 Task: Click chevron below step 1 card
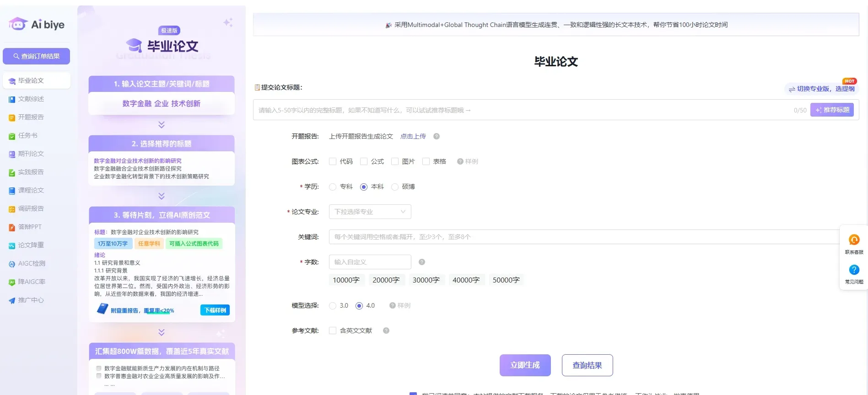point(162,125)
